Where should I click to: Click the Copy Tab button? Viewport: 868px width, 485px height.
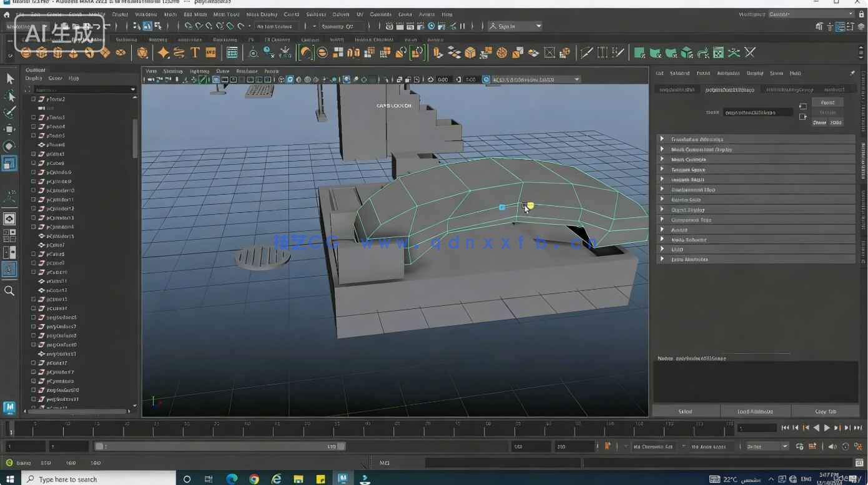point(825,411)
